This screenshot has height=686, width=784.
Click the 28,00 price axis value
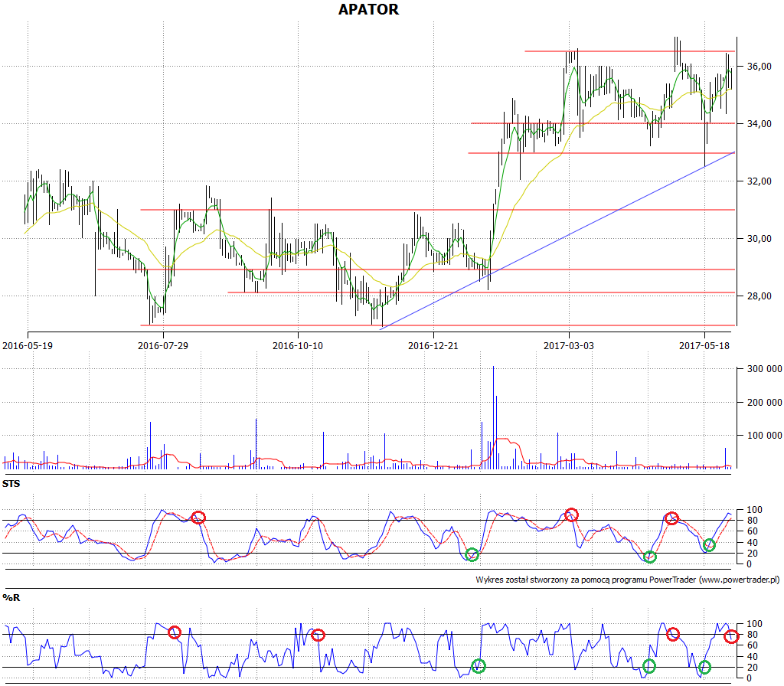(759, 296)
